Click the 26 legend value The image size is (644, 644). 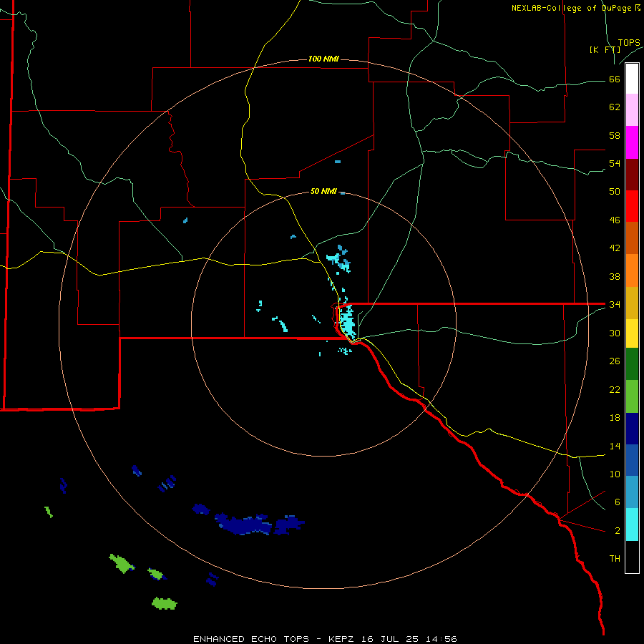[615, 361]
